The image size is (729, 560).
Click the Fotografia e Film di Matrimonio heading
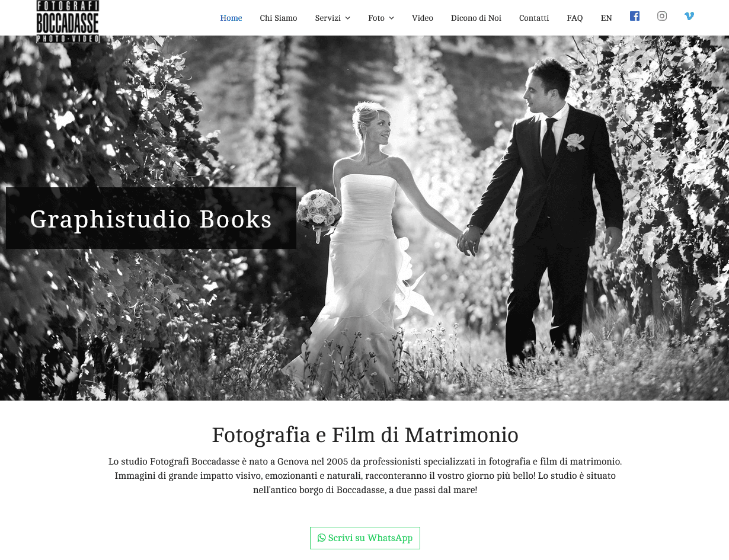click(x=365, y=435)
